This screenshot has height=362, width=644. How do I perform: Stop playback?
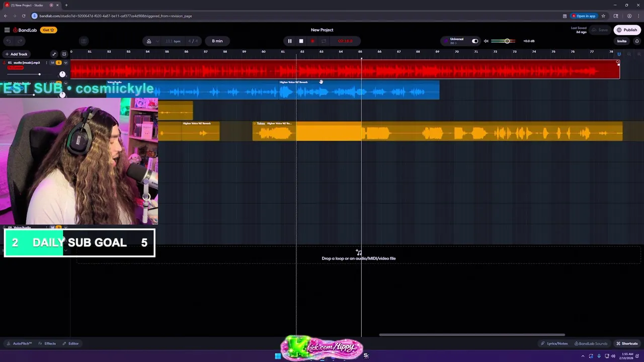point(301,41)
